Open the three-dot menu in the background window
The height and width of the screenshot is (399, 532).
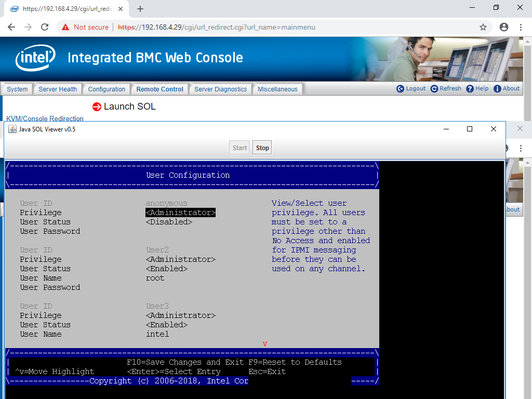pyautogui.click(x=521, y=148)
